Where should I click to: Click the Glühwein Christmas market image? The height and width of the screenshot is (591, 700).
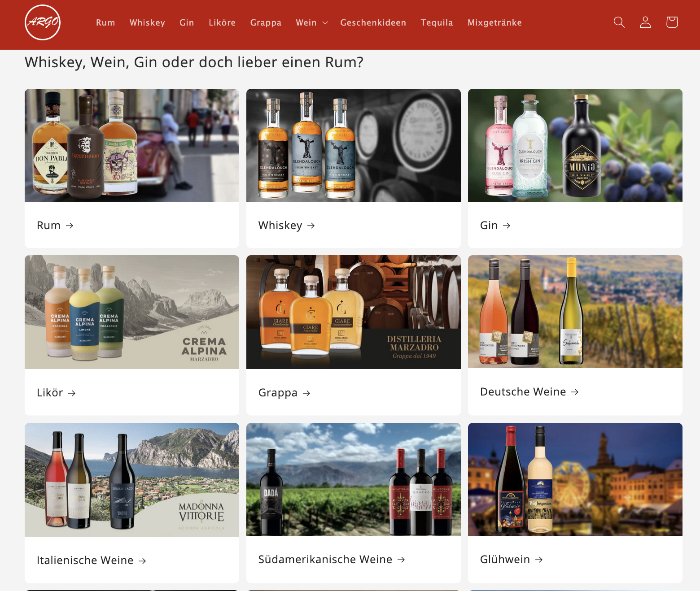click(575, 479)
